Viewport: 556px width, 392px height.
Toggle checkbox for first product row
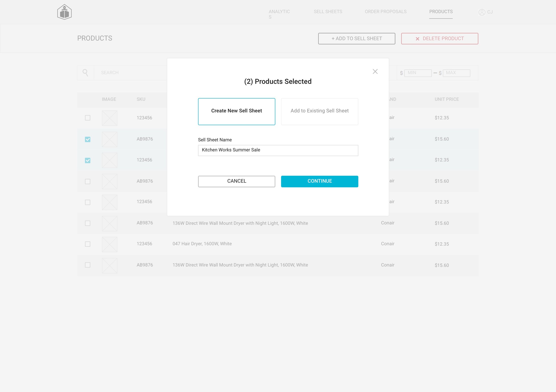[x=88, y=118]
